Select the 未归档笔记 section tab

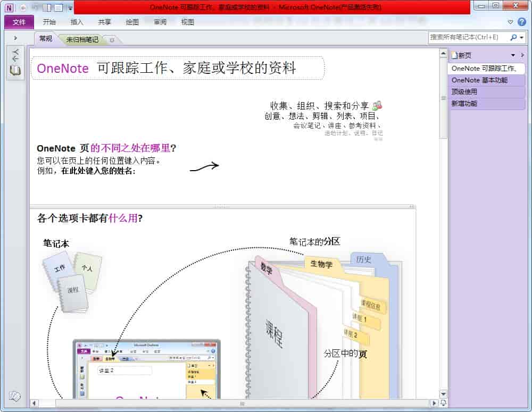82,39
